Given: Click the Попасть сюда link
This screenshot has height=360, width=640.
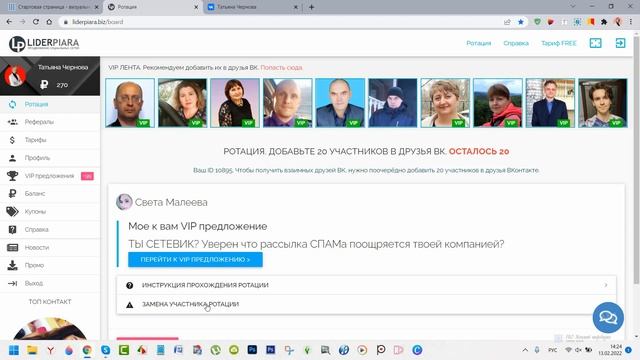Looking at the screenshot, I should 281,67.
